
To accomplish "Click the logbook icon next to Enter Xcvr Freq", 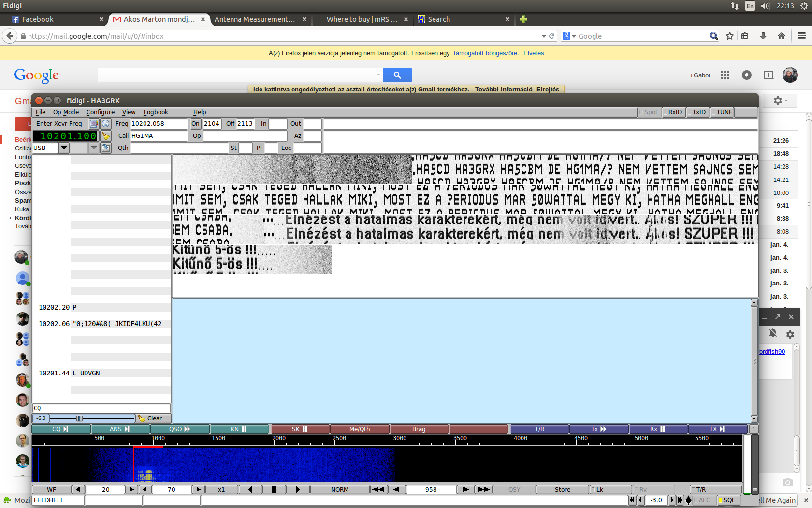I will (94, 124).
